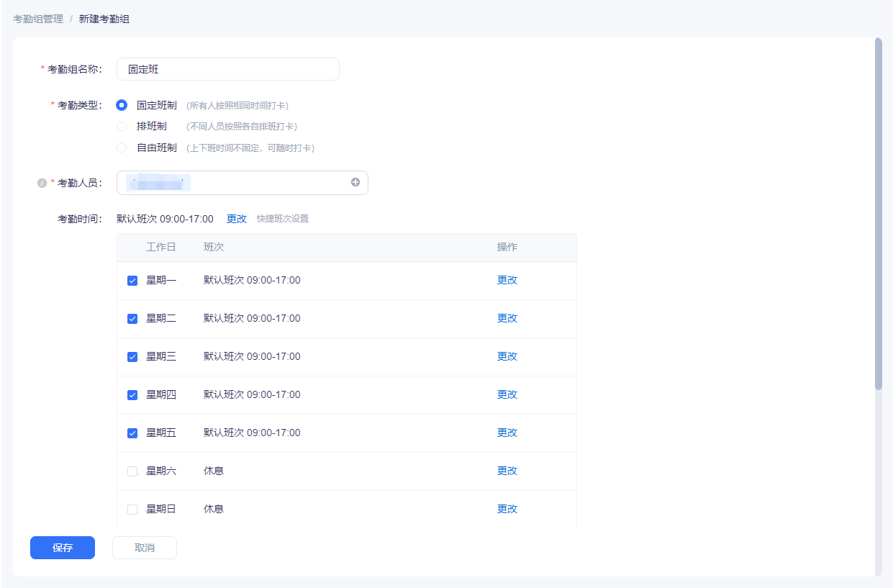Toggle the 星期三 checkbox
Viewport: 893px width, 588px height.
tap(132, 357)
